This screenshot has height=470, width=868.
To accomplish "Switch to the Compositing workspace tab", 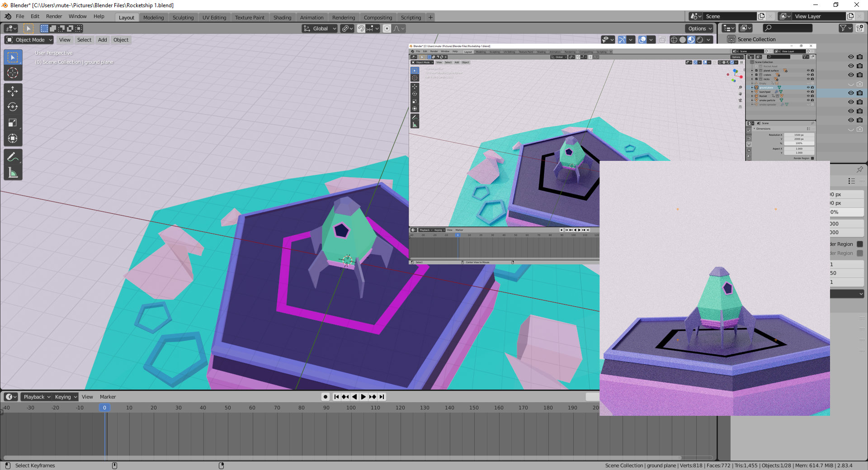I will [x=378, y=18].
